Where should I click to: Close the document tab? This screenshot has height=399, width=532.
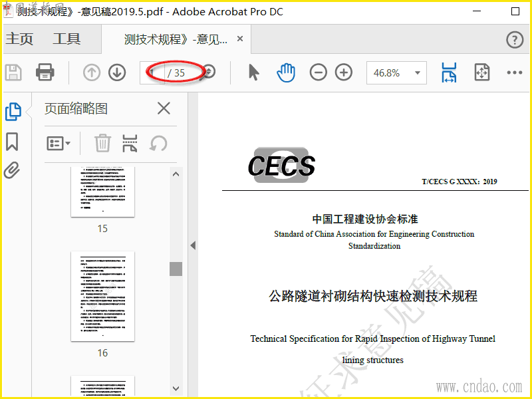tap(240, 39)
